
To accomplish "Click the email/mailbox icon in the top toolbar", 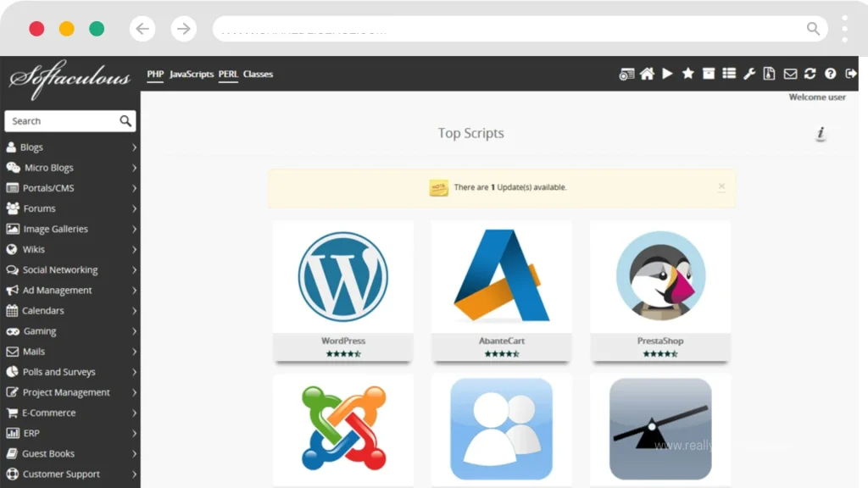I will pyautogui.click(x=790, y=74).
